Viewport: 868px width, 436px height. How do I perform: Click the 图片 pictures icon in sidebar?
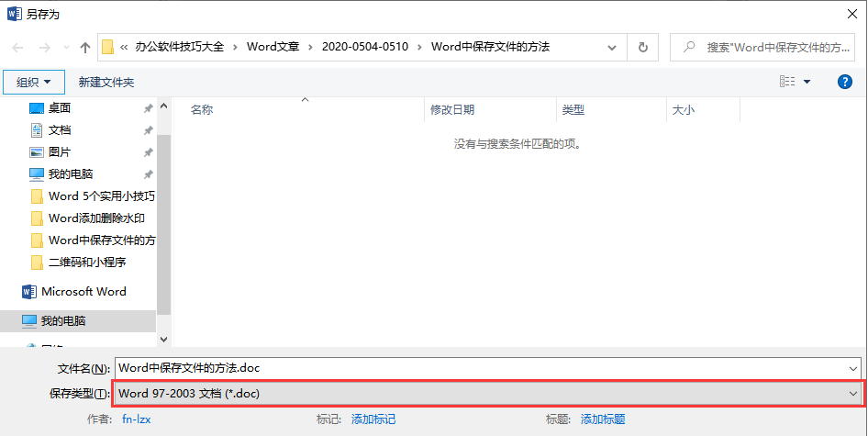(36, 152)
